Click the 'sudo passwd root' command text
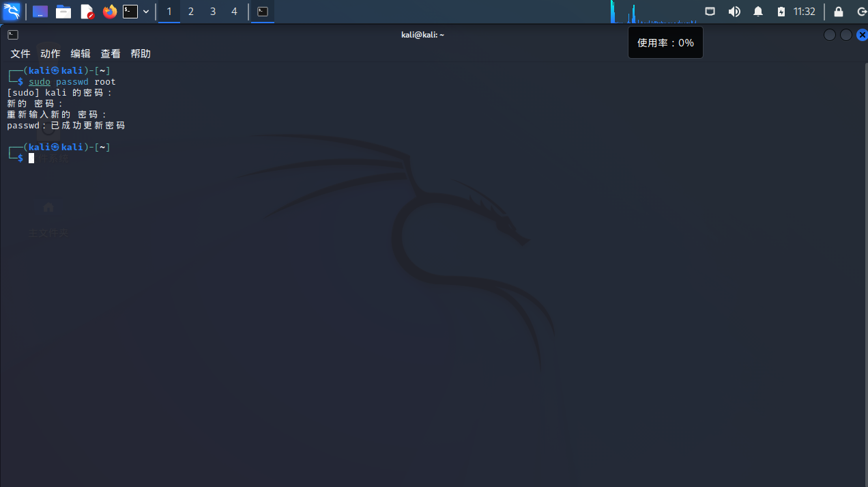The image size is (868, 487). coord(72,82)
